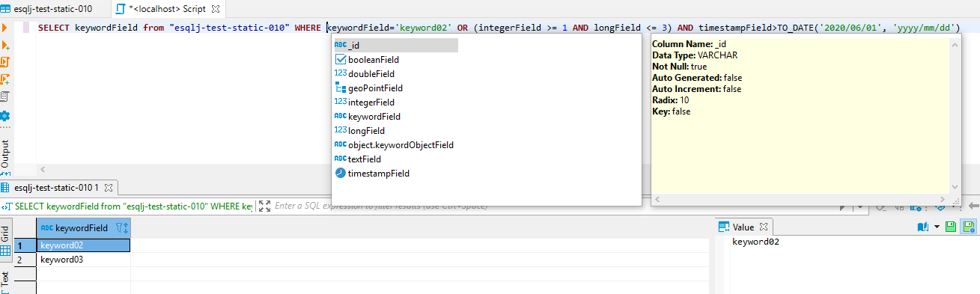Click the keyword02 text in Value panel
The width and height of the screenshot is (980, 294).
pyautogui.click(x=755, y=242)
